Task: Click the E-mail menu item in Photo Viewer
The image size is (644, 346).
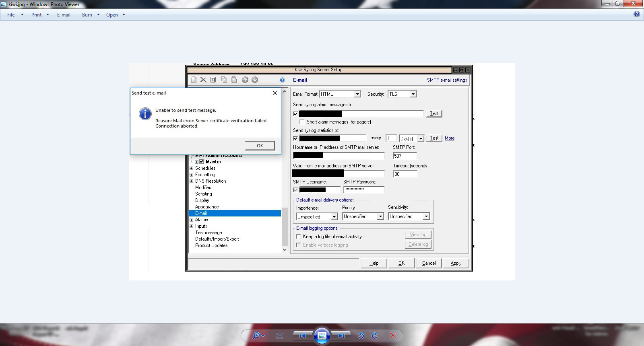Action: (64, 15)
